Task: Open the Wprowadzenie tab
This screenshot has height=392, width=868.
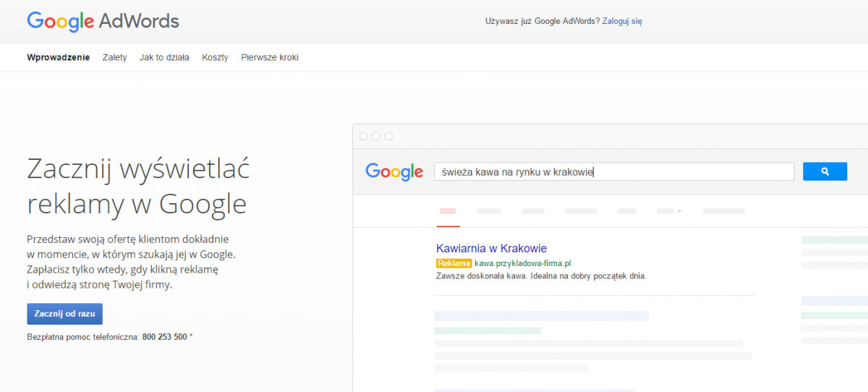Action: pyautogui.click(x=59, y=57)
